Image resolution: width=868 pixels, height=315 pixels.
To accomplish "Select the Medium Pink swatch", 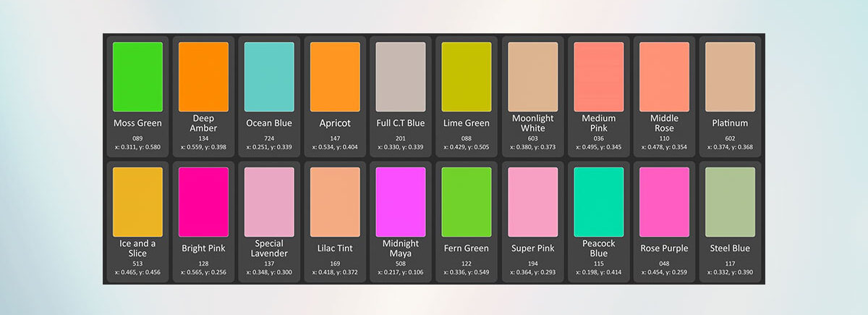I will 598,77.
